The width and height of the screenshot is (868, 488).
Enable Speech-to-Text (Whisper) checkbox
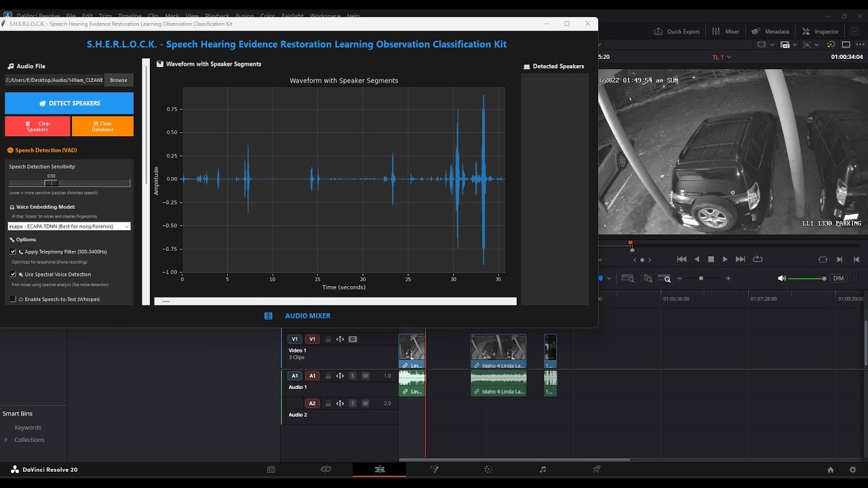13,299
